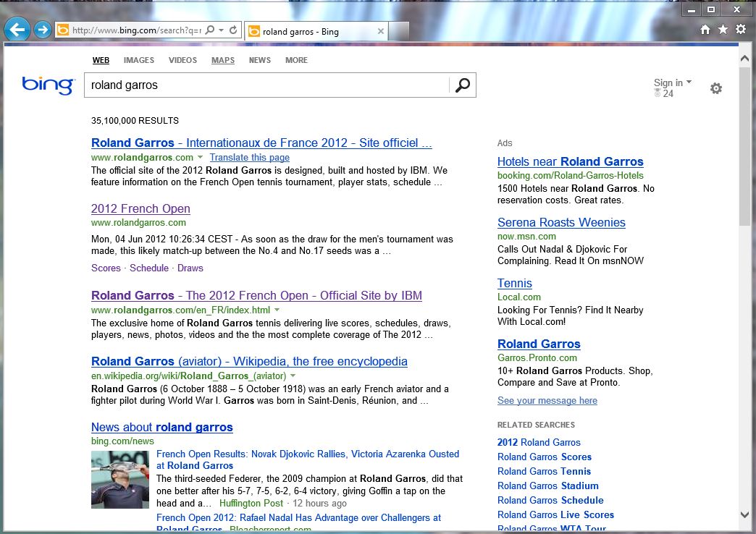Click the Bing search magnifier button
Screen dimensions: 756x534
pyautogui.click(x=463, y=85)
